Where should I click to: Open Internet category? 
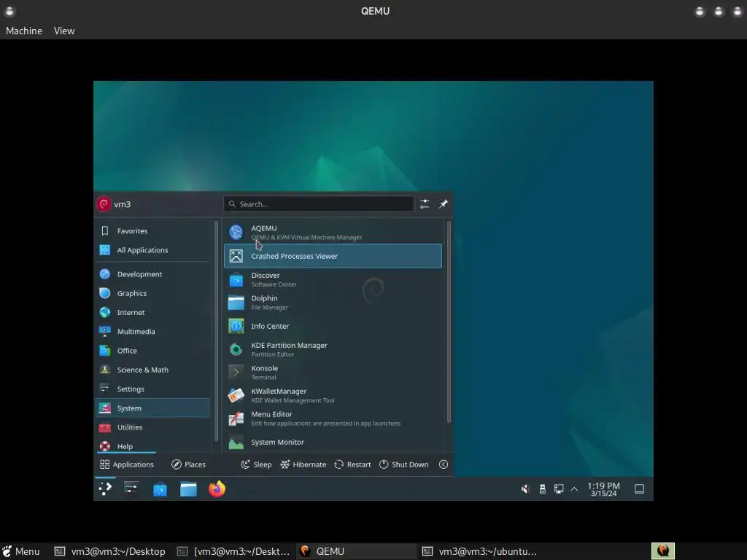click(x=152, y=312)
